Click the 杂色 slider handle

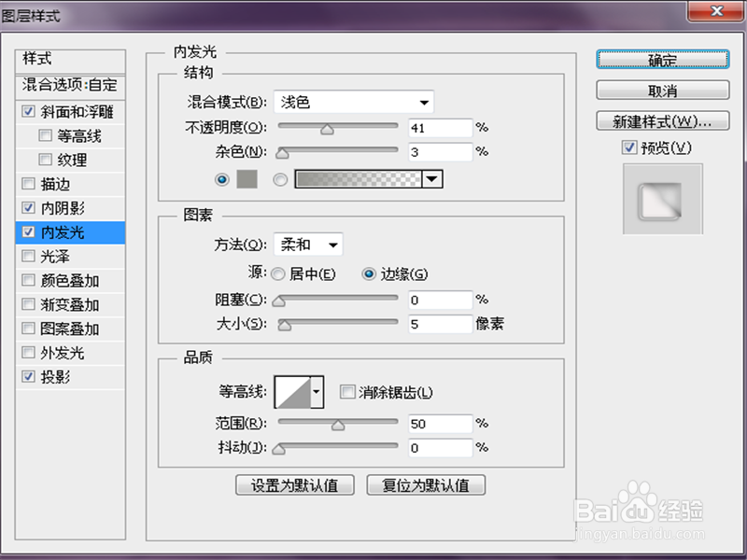[283, 153]
